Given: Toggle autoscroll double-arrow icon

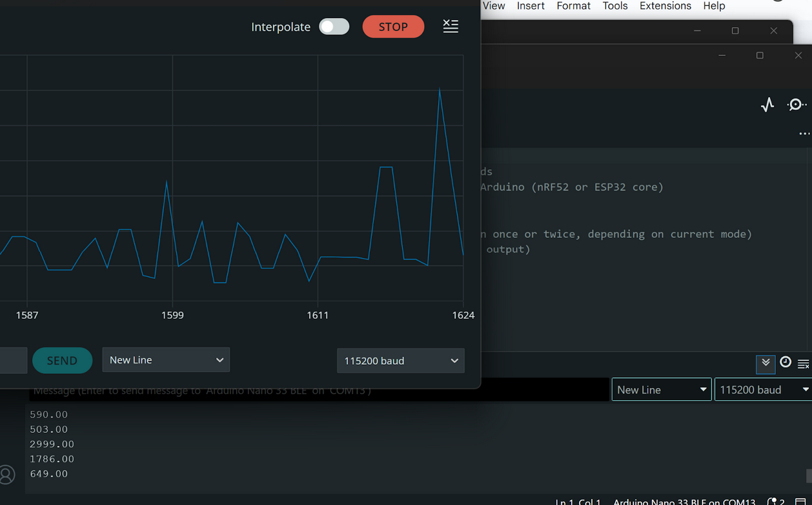Looking at the screenshot, I should pos(766,363).
